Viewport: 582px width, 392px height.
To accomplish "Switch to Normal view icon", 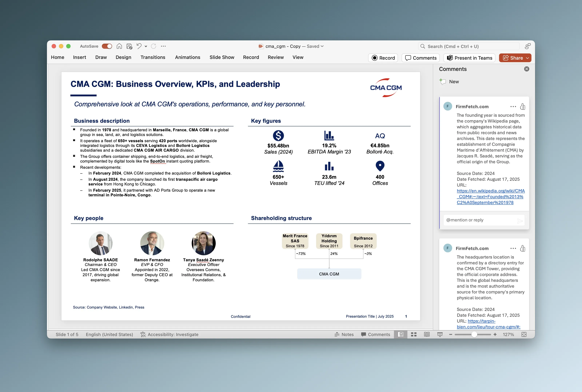I will (400, 335).
